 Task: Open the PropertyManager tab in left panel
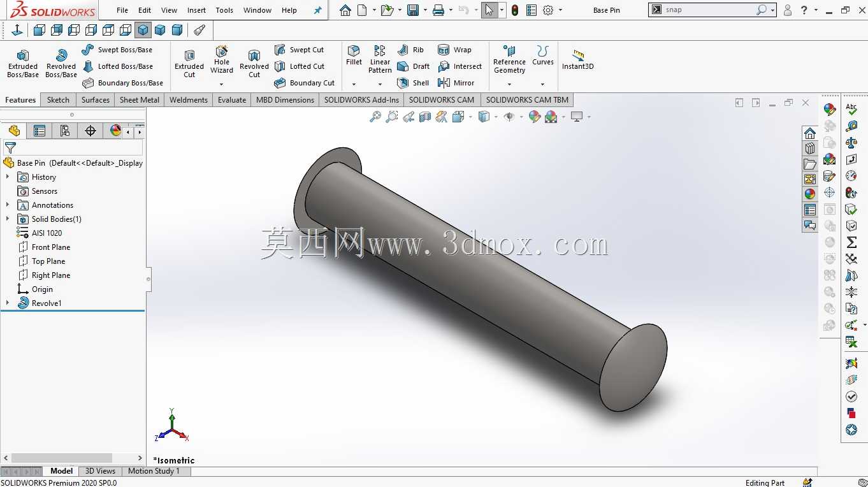point(40,131)
